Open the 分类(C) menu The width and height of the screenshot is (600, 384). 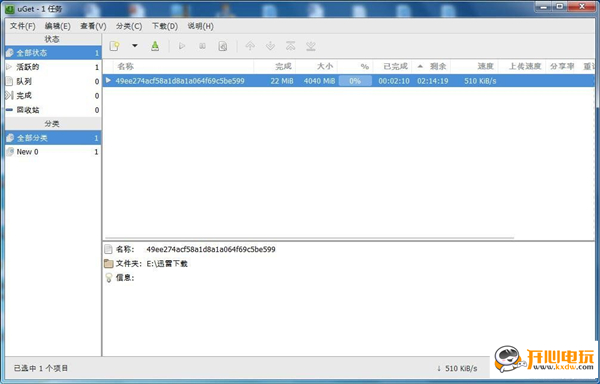click(x=129, y=26)
